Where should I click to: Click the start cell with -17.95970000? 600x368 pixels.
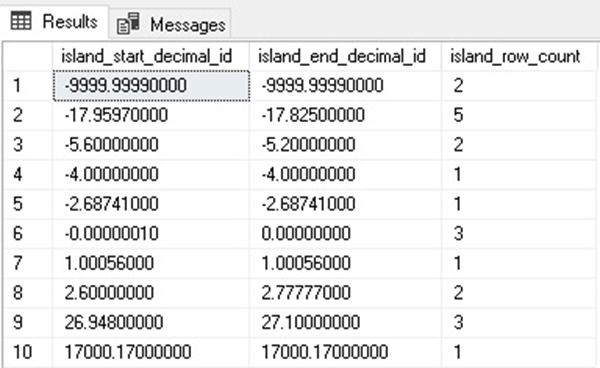151,115
